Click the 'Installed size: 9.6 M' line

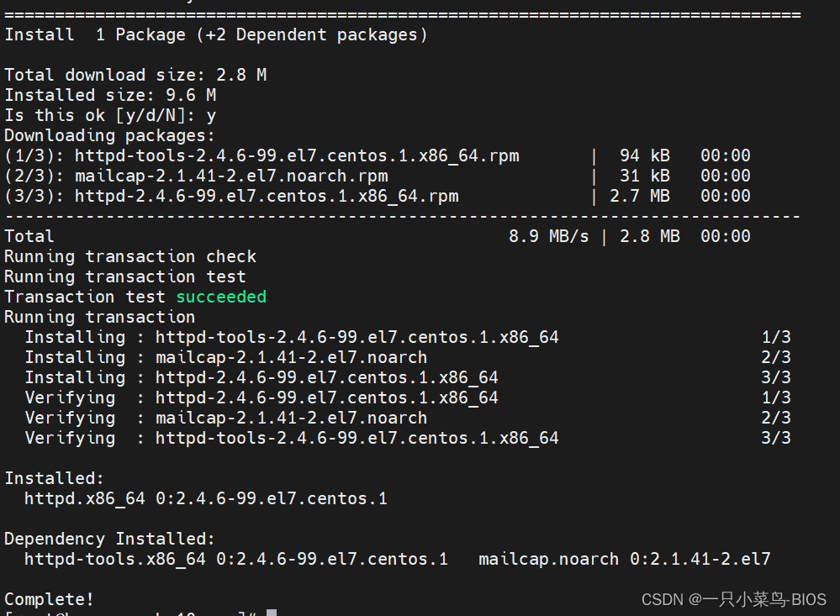coord(110,95)
